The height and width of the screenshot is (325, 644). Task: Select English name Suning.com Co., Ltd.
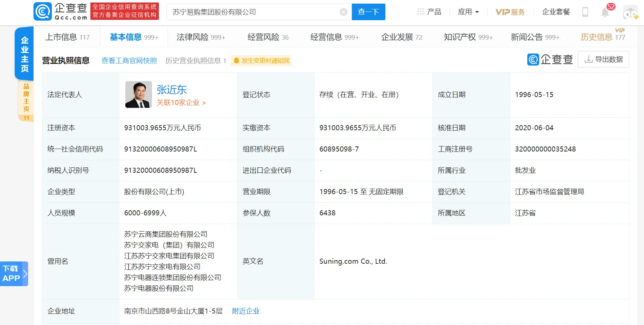(x=353, y=261)
